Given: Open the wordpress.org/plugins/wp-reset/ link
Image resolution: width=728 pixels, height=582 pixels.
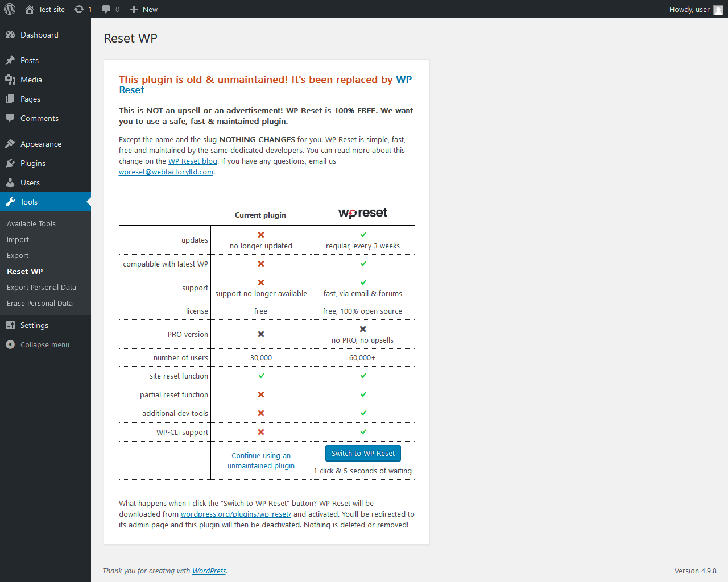Looking at the screenshot, I should (236, 514).
